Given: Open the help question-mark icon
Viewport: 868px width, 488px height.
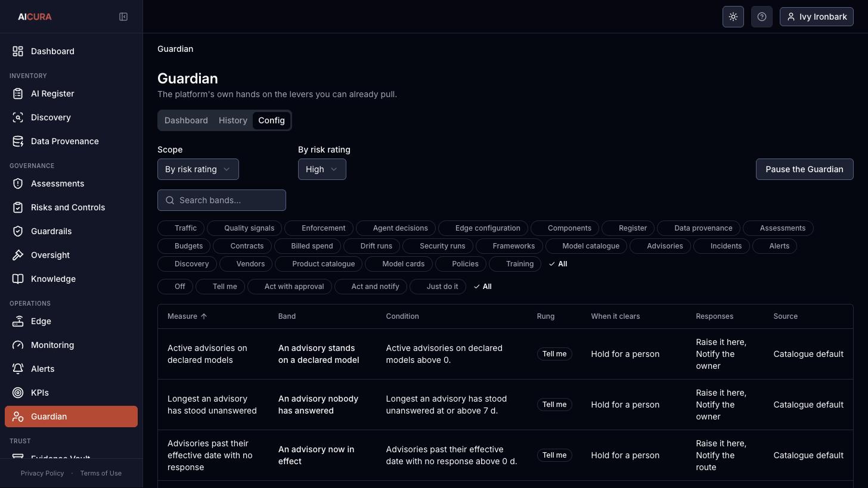Looking at the screenshot, I should click(x=762, y=17).
